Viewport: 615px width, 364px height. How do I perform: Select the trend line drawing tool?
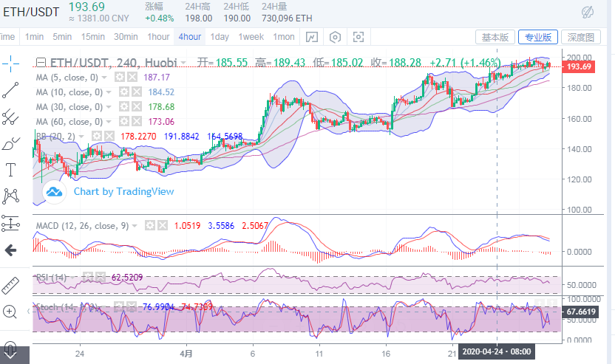[x=10, y=90]
